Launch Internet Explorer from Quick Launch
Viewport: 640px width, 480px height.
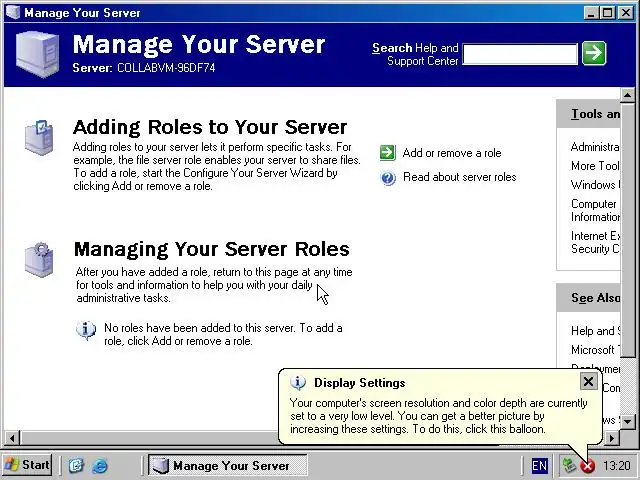click(100, 465)
